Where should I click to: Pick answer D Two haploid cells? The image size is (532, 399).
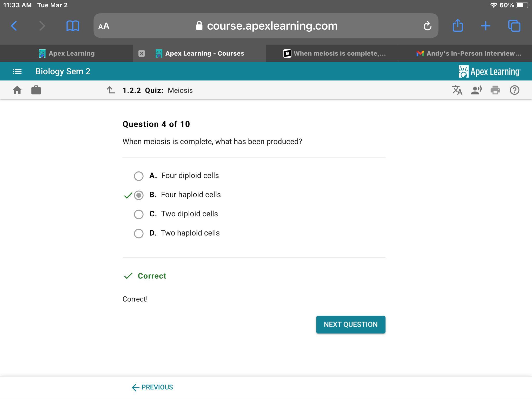[139, 233]
